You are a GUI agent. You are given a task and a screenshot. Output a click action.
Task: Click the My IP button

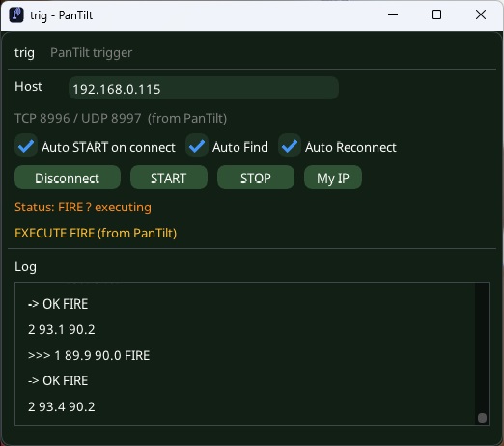[333, 178]
